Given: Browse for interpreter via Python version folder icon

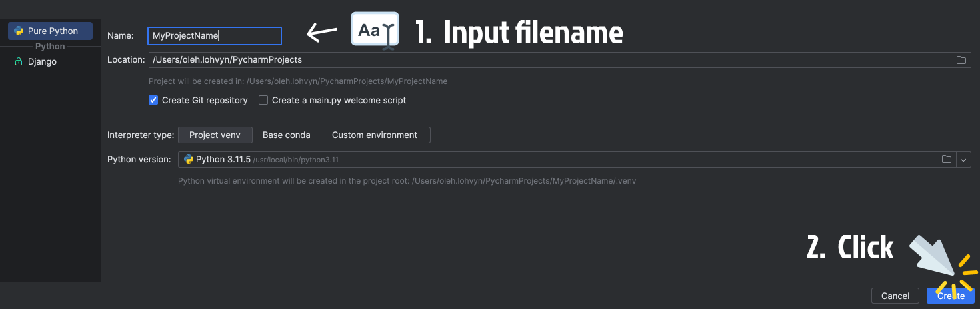Looking at the screenshot, I should (x=946, y=160).
